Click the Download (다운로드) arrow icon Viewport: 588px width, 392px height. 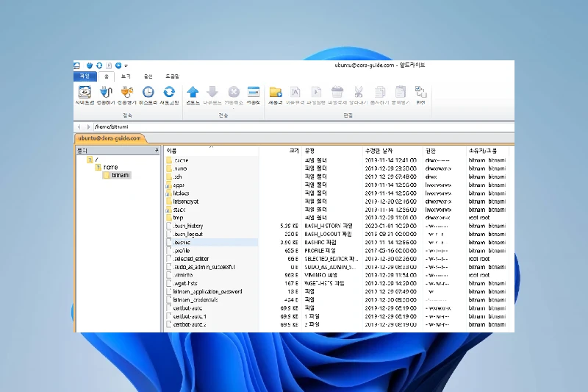coord(212,95)
